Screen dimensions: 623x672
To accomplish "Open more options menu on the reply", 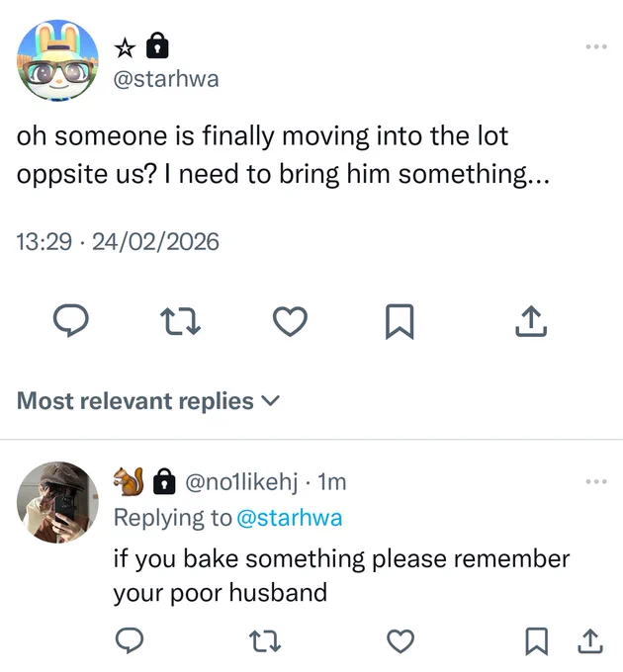I will (x=596, y=481).
